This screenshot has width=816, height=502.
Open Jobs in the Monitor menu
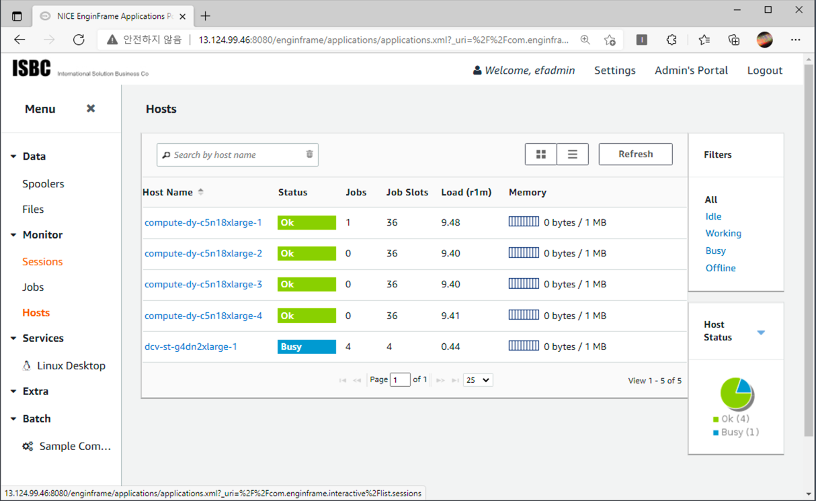pos(33,287)
